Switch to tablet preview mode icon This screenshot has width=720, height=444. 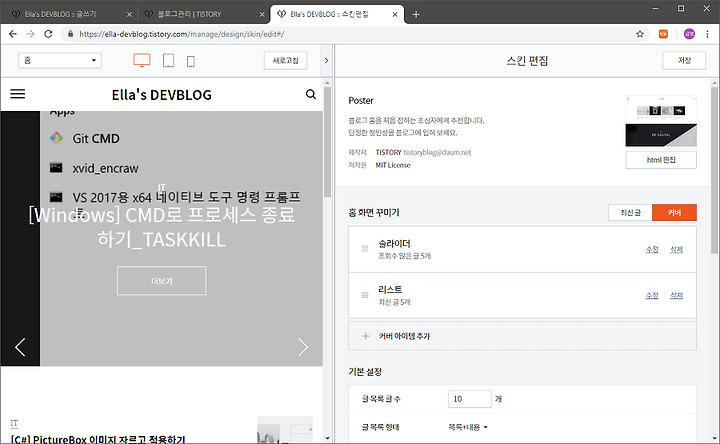169,61
